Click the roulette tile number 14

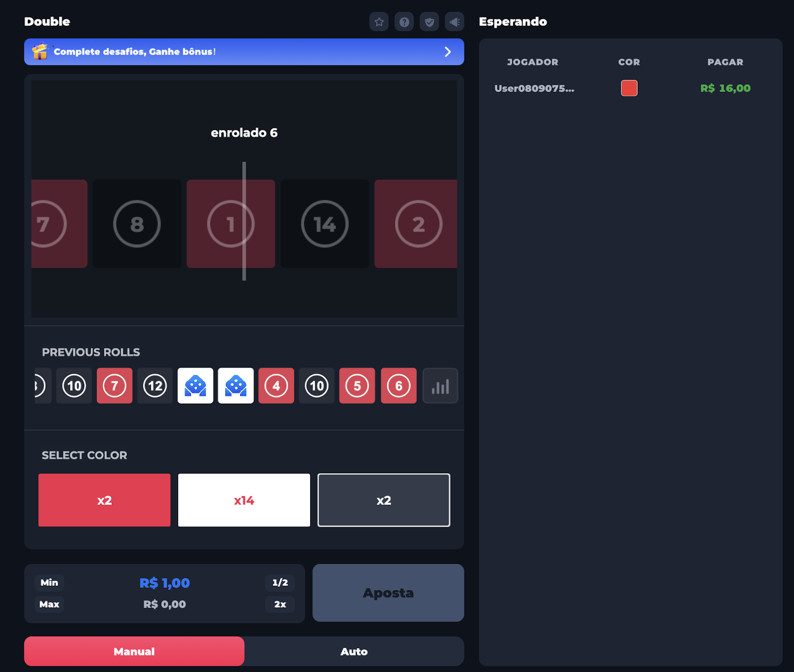point(325,224)
